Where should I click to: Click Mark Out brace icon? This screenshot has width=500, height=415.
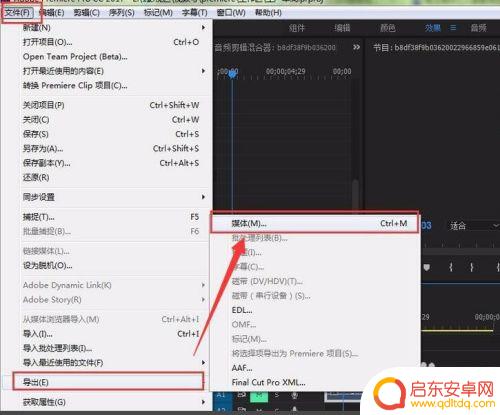click(472, 267)
